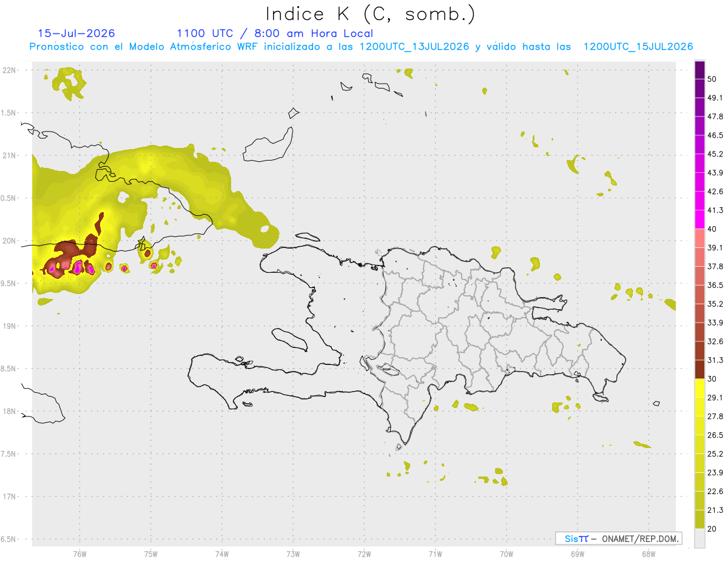Click the '23.9' colorbar value label
The image size is (728, 562).
(715, 473)
